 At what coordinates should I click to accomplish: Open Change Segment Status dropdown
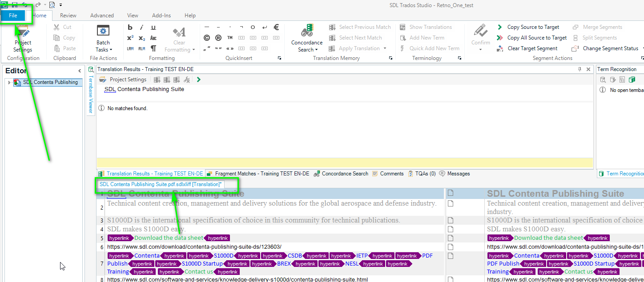608,48
